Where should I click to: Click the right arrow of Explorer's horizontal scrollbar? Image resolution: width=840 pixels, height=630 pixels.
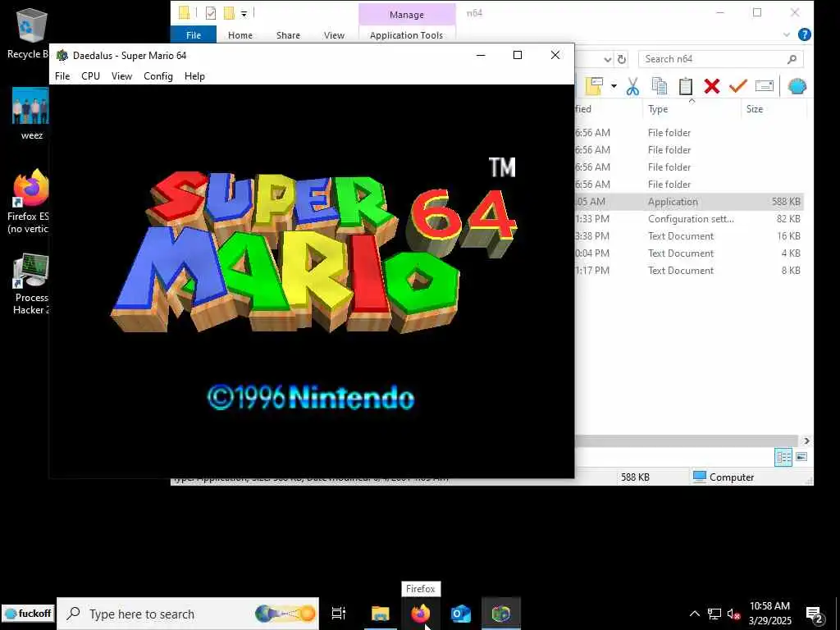click(806, 441)
